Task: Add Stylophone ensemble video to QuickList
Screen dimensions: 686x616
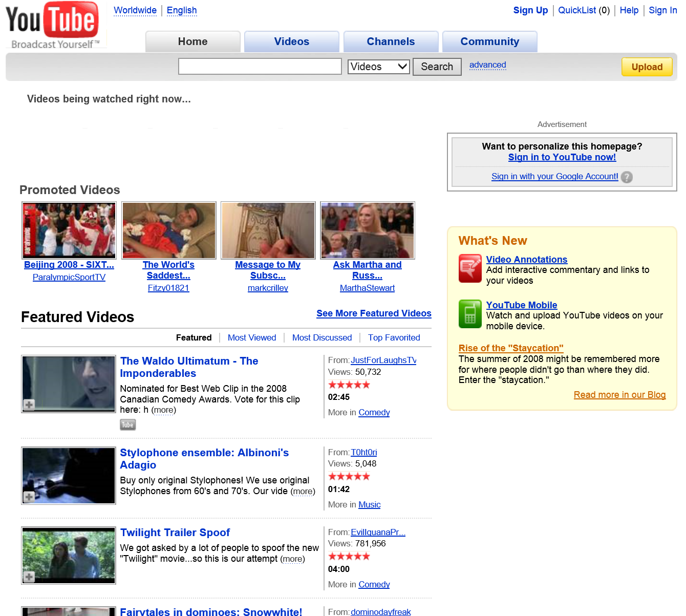Action: 29,497
